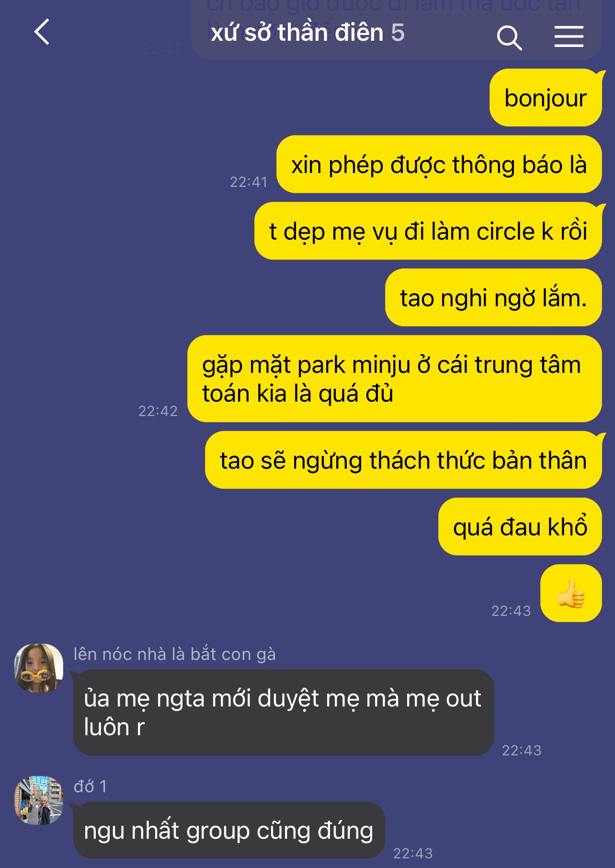Image resolution: width=615 pixels, height=868 pixels.
Task: Select message xin phép được thông báo là
Action: point(439,164)
